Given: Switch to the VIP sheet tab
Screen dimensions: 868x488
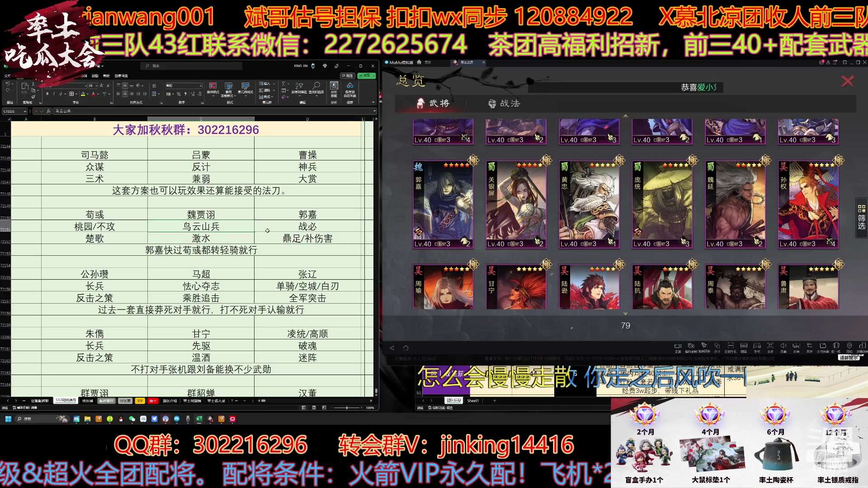Looking at the screenshot, I should point(140,401).
